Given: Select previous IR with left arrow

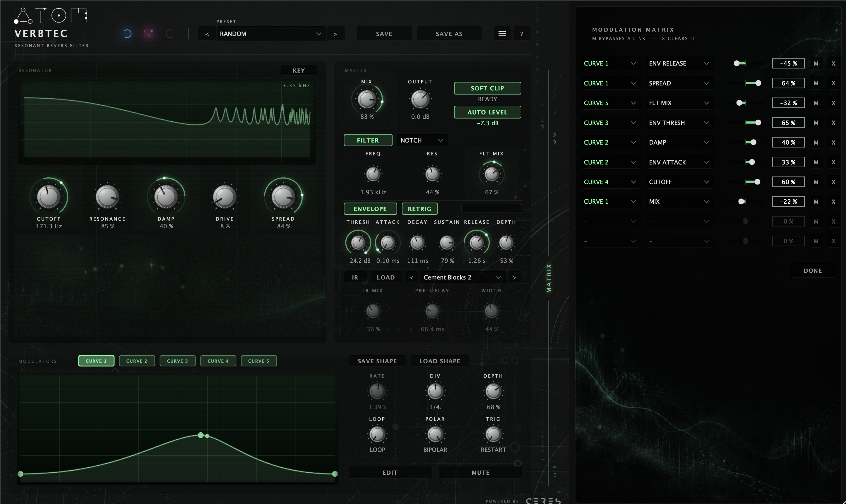Looking at the screenshot, I should click(x=411, y=277).
